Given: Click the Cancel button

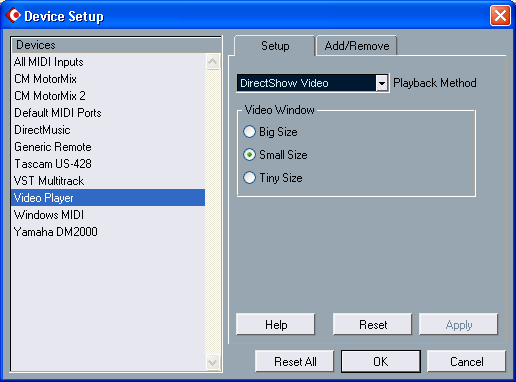Looking at the screenshot, I should [467, 361].
